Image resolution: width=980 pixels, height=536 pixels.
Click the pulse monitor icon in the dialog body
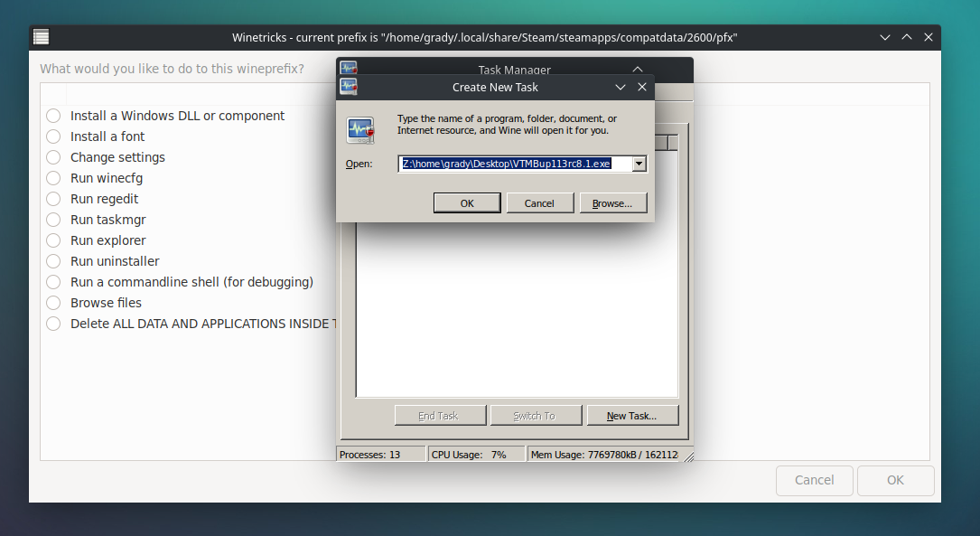[360, 130]
